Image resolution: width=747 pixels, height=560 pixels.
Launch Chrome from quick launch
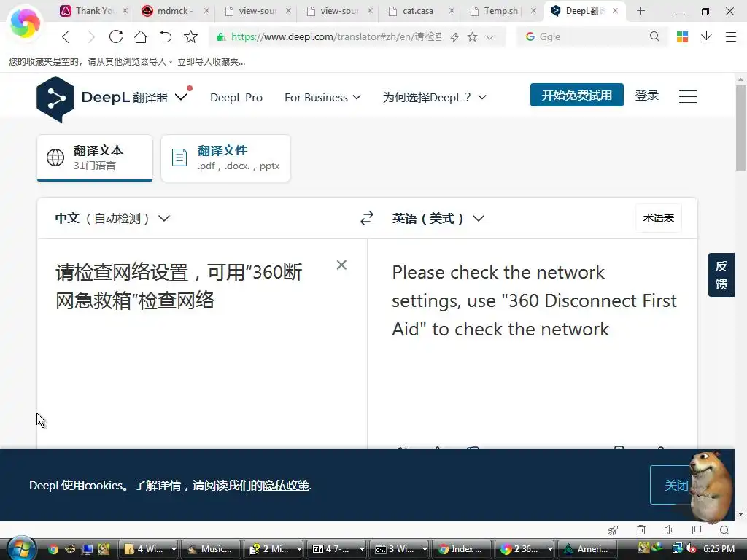click(x=53, y=550)
